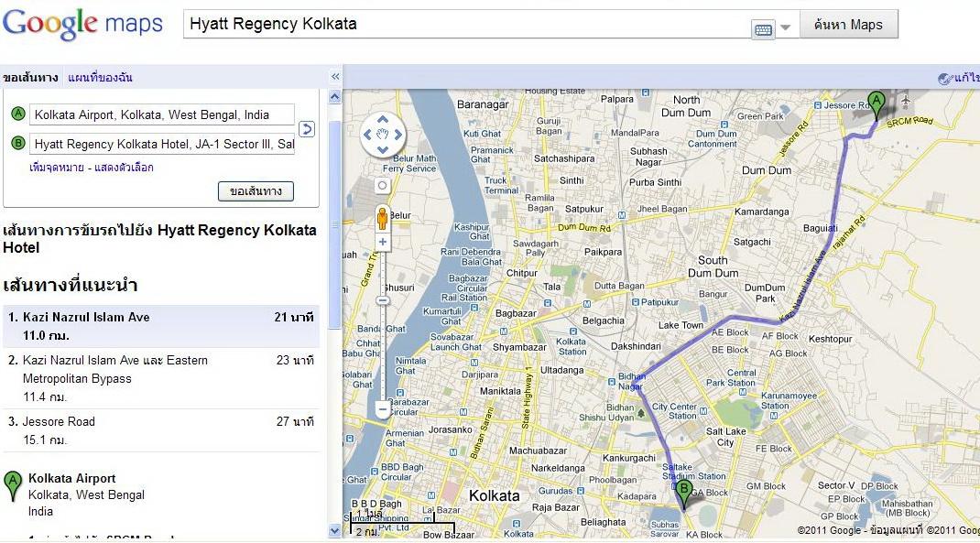The height and width of the screenshot is (543, 980).
Task: Click the green B destination marker icon in directions form
Action: click(18, 143)
